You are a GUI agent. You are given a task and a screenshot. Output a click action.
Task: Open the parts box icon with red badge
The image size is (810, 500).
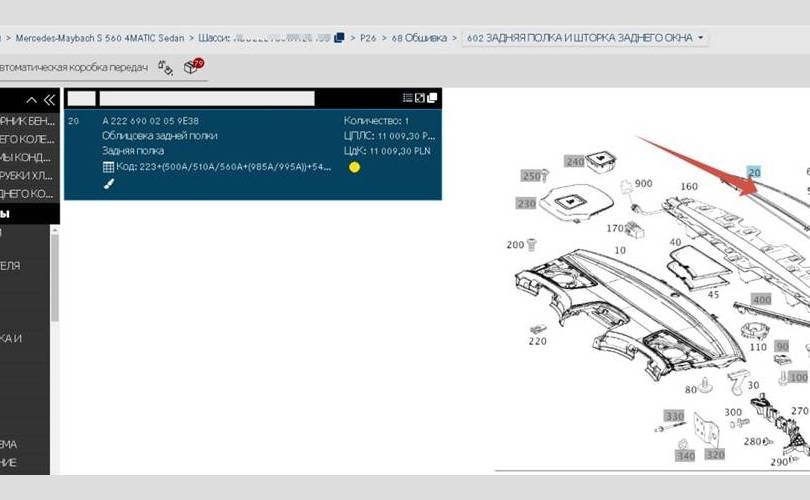(192, 67)
